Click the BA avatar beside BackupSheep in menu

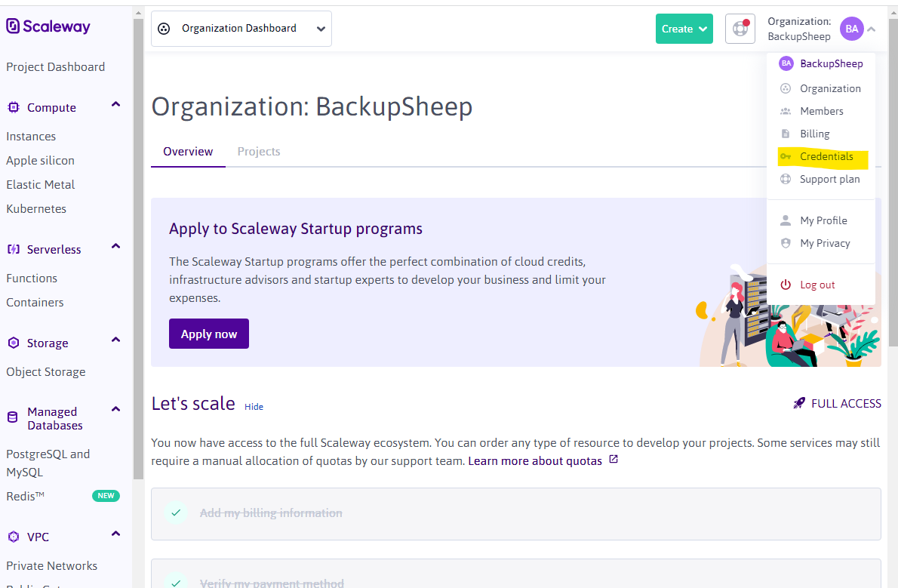pos(786,63)
